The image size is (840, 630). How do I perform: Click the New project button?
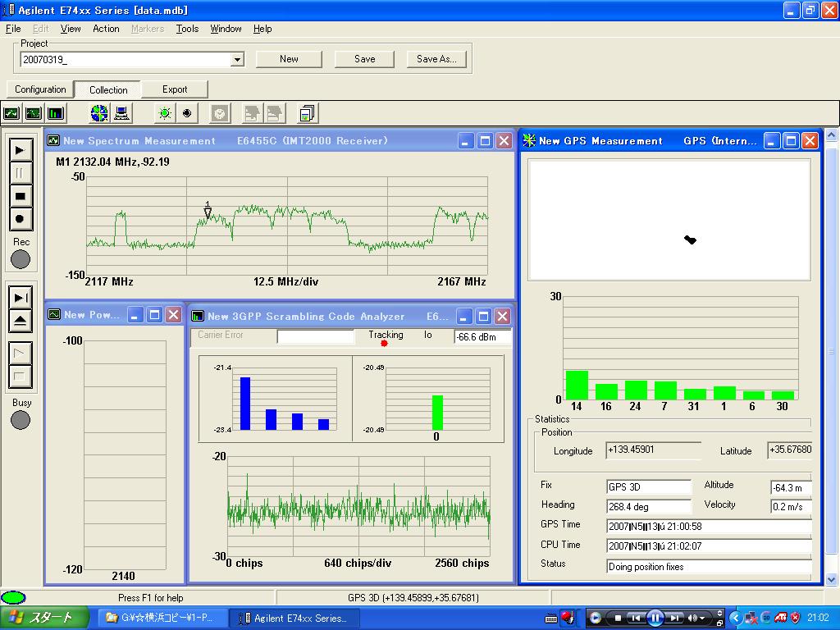[x=289, y=59]
